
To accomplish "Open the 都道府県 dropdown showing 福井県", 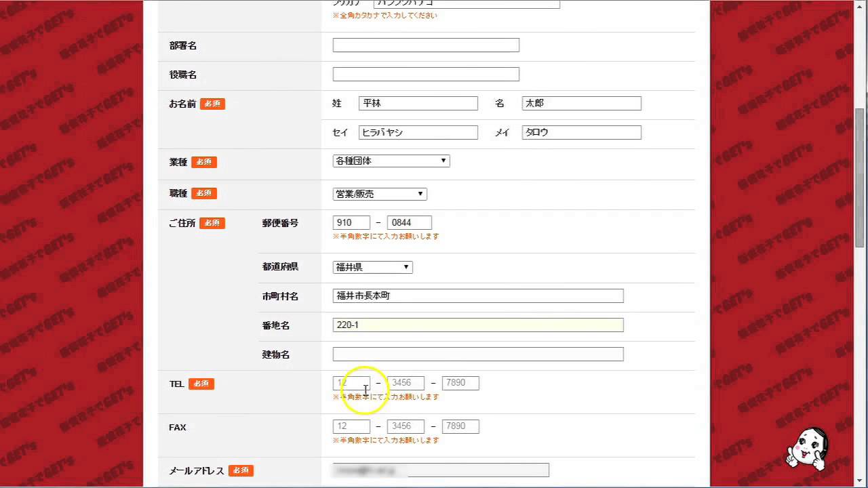I will point(372,267).
